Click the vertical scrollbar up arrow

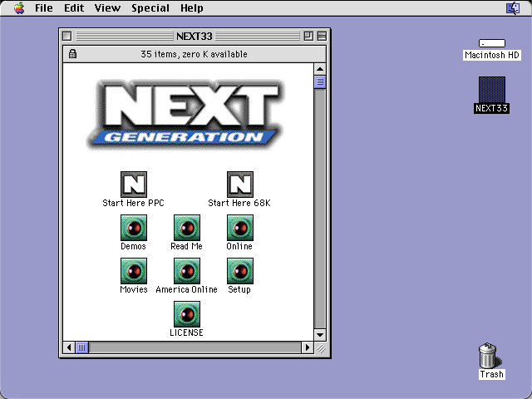point(320,69)
